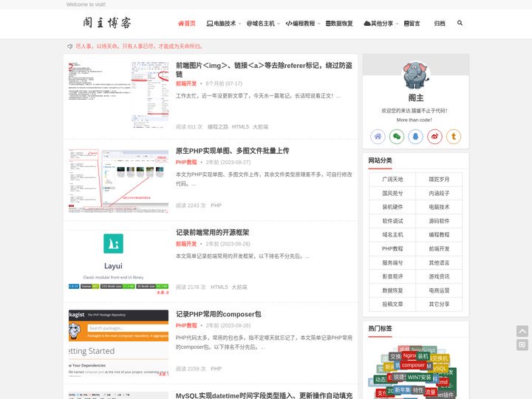Open article 记录前端常用的开源框架

click(212, 233)
